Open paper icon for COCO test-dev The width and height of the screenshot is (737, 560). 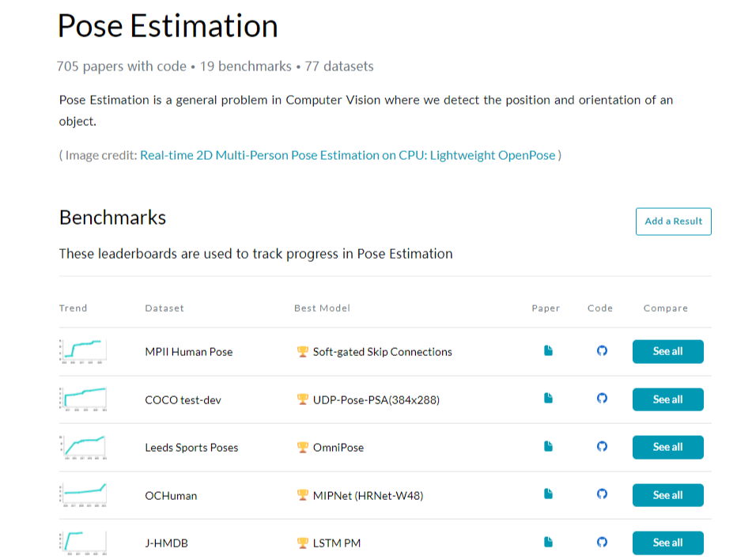[x=548, y=399]
